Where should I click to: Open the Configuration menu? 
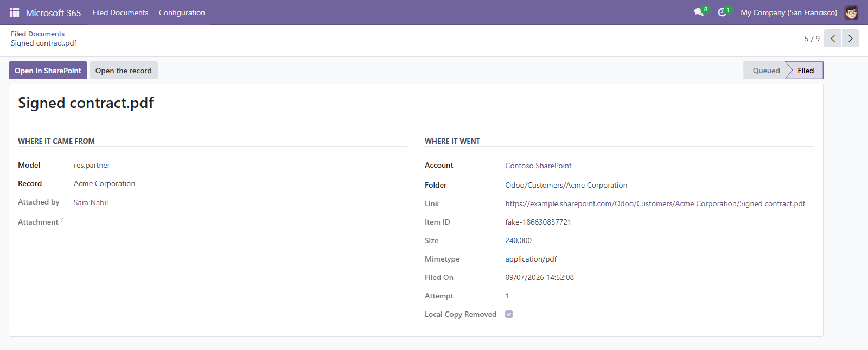click(182, 12)
